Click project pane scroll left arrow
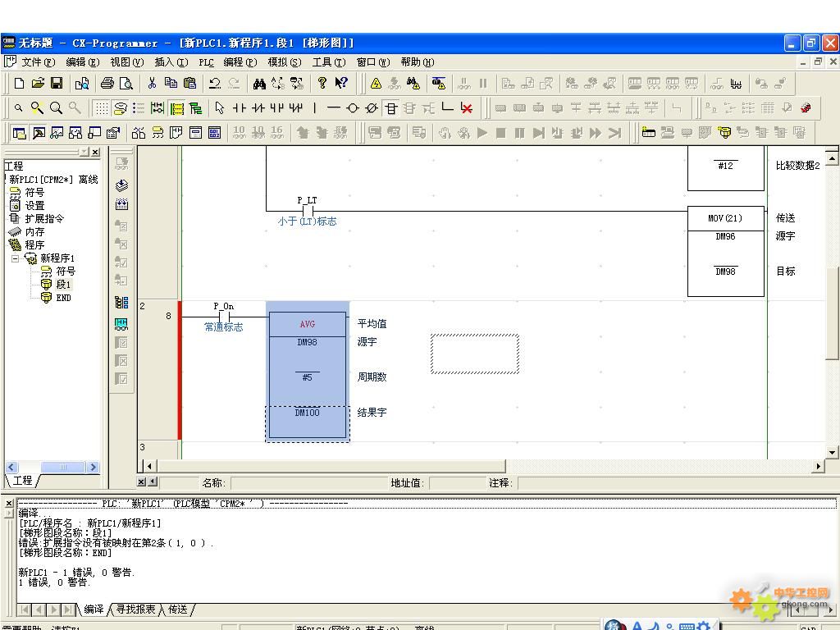 coord(11,467)
